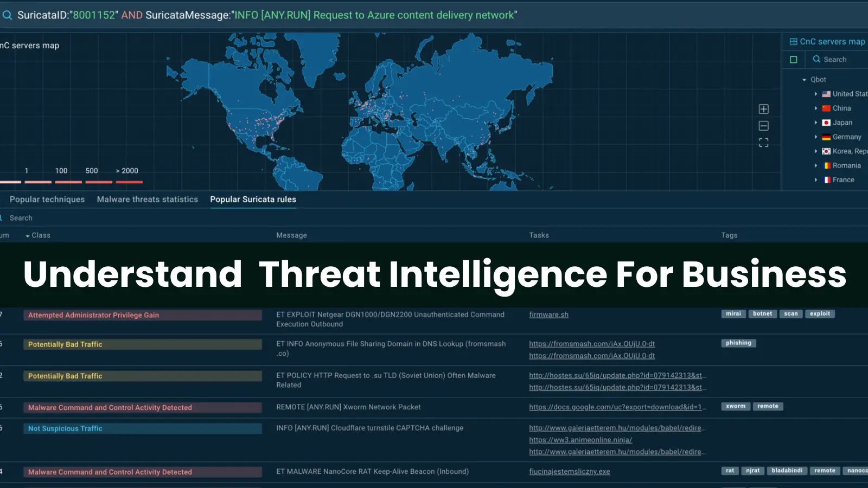Click the remote tag in NanoCore row
Image resolution: width=868 pixels, height=488 pixels.
coord(825,471)
